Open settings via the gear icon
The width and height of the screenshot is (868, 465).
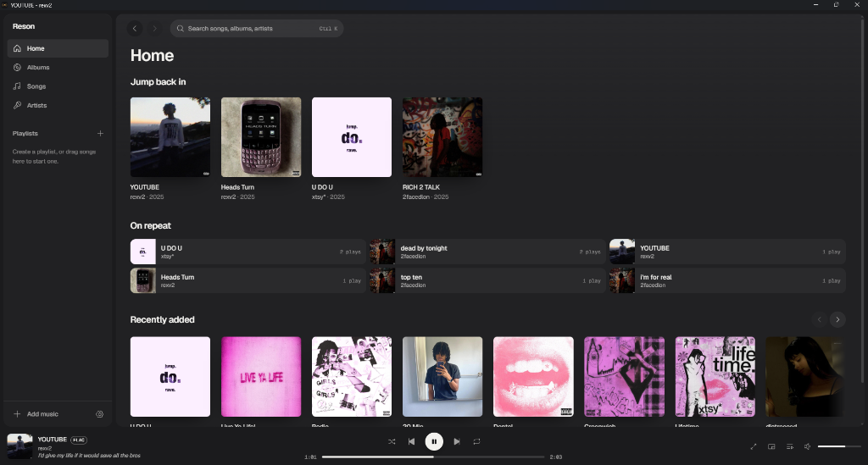pos(100,414)
